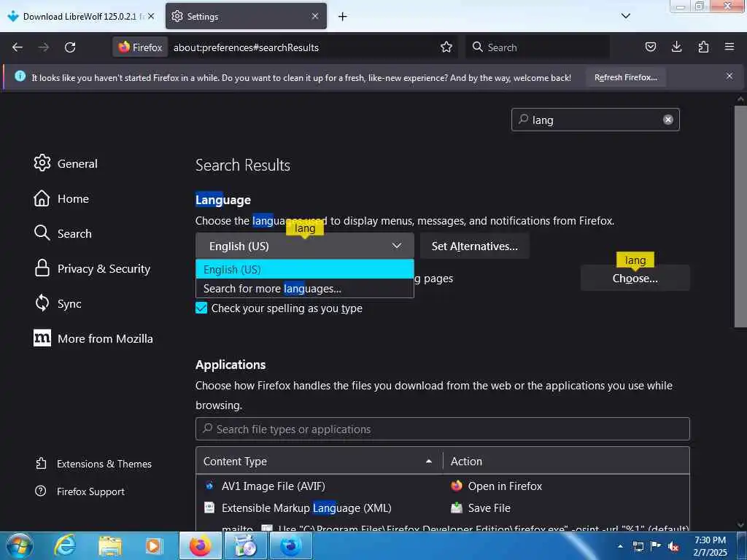This screenshot has width=747, height=560.
Task: Open the Search settings category
Action: click(x=63, y=233)
